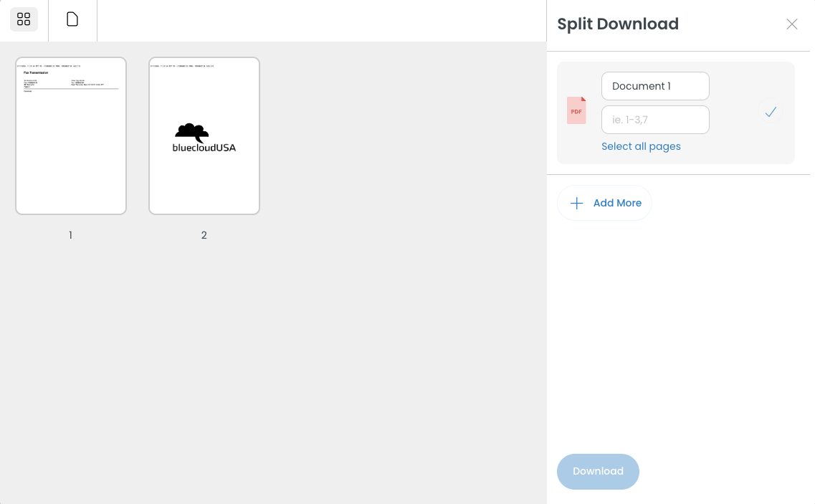The height and width of the screenshot is (504, 815).
Task: Click the Split Download heading
Action: (617, 24)
